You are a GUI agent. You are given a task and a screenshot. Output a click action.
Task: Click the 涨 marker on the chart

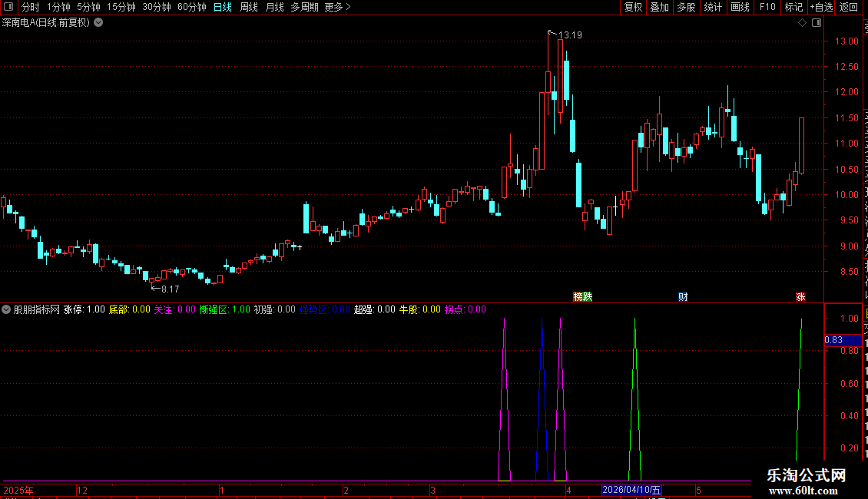point(800,297)
